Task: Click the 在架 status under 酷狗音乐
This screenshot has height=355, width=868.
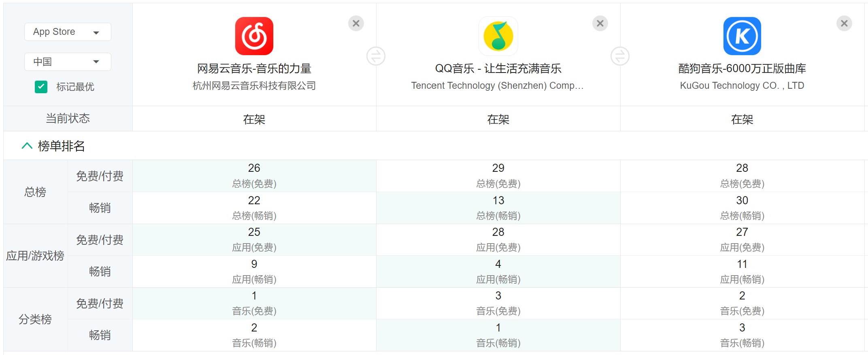Action: point(742,118)
